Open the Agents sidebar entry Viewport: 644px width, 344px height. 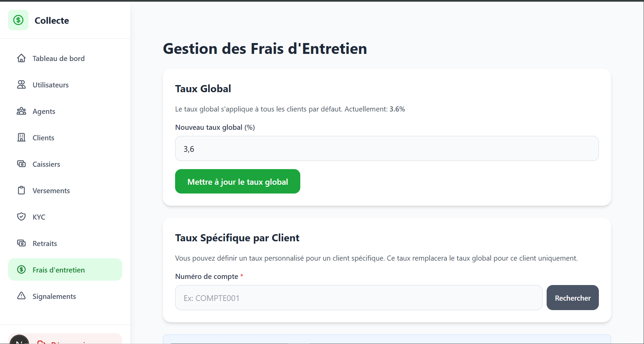pos(44,111)
